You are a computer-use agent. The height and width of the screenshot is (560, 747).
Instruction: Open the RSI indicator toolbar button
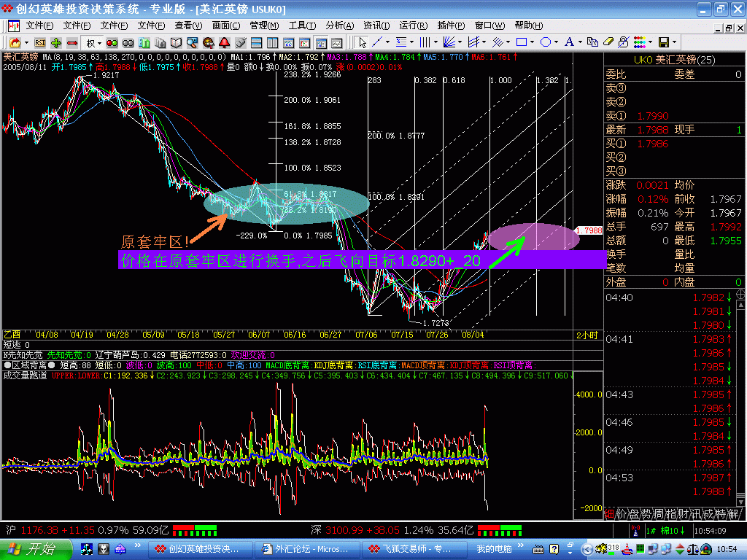click(40, 43)
